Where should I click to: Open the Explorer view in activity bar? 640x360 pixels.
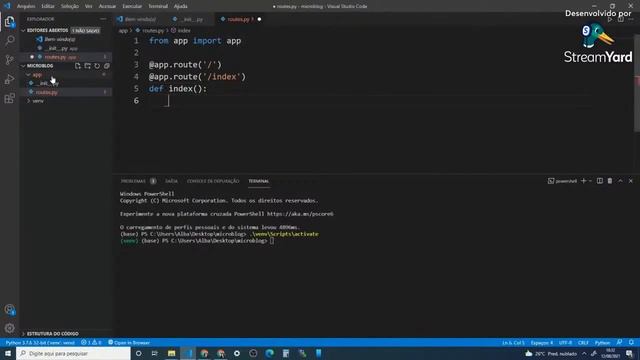click(9, 22)
